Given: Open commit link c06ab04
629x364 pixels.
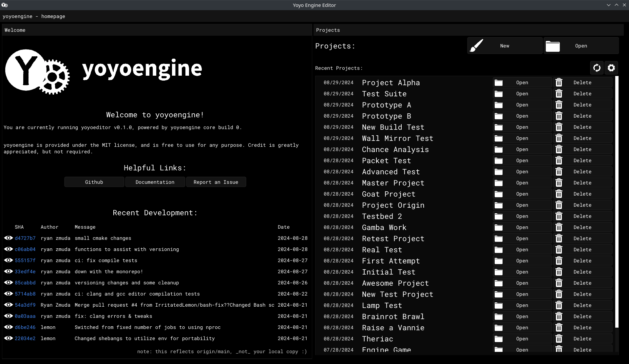Looking at the screenshot, I should tap(25, 249).
